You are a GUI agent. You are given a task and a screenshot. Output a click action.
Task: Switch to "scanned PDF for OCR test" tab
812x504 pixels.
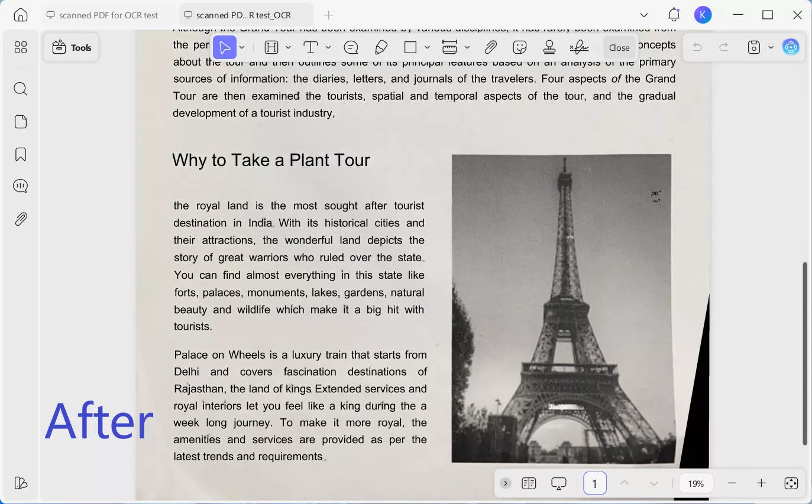108,15
